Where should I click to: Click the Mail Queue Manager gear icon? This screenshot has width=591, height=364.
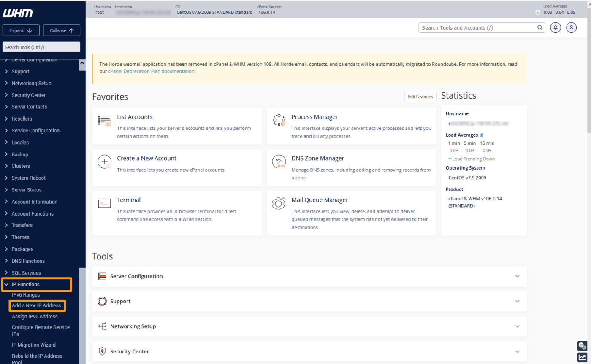tap(279, 203)
